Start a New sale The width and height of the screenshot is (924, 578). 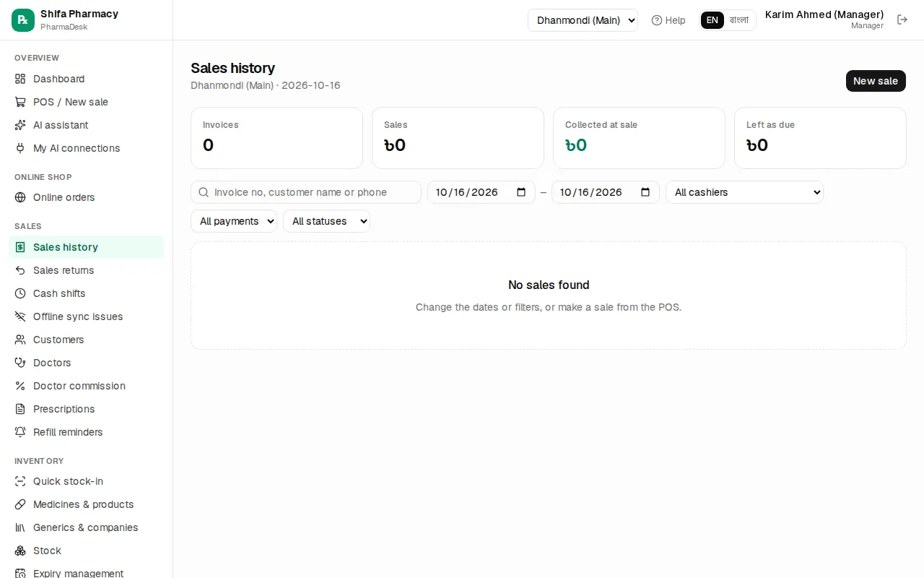[876, 81]
